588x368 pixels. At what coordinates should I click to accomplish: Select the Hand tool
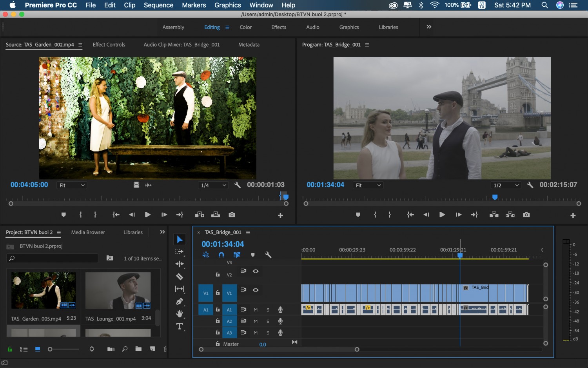point(180,314)
